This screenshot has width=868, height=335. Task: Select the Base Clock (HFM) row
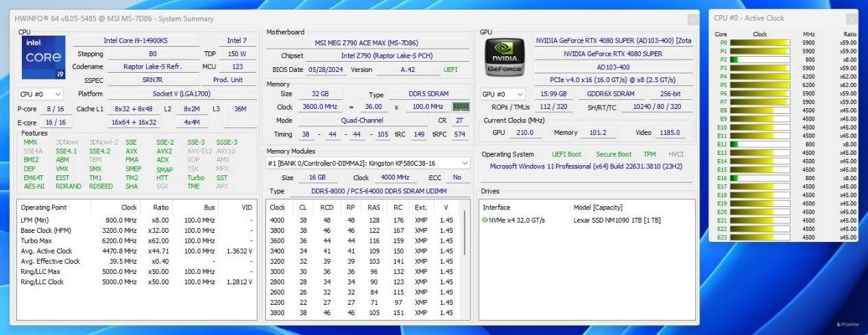coord(136,230)
